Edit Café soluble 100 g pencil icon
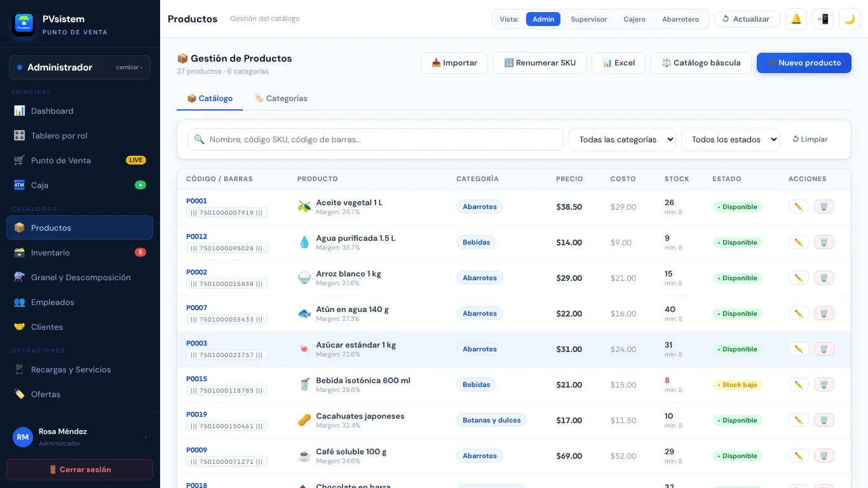 coord(798,456)
